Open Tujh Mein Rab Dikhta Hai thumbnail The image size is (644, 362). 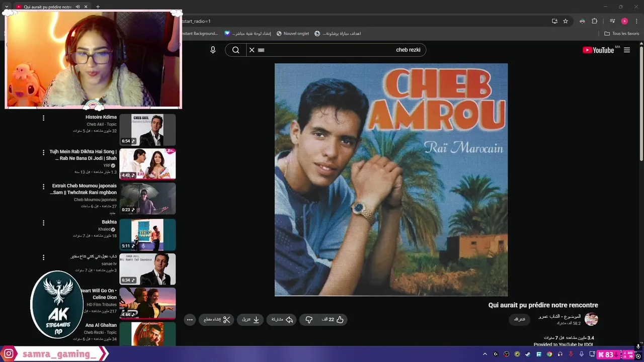point(147,164)
